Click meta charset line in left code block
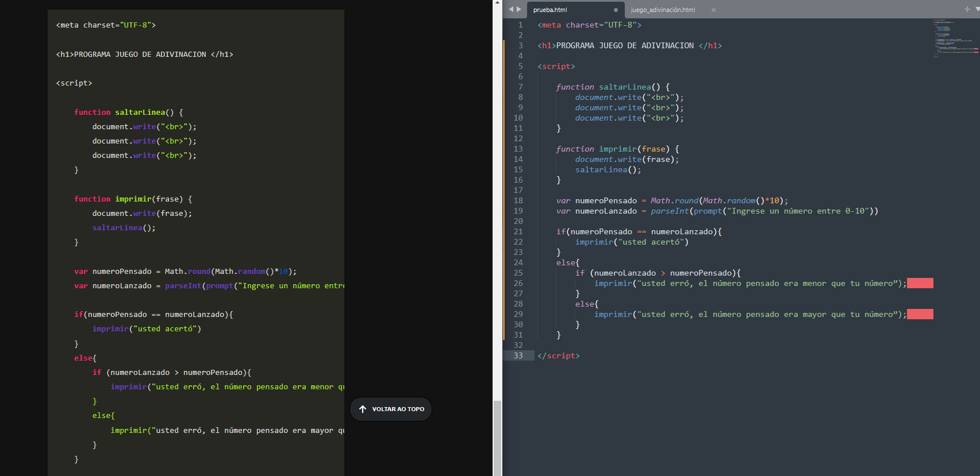Image resolution: width=980 pixels, height=476 pixels. point(106,25)
